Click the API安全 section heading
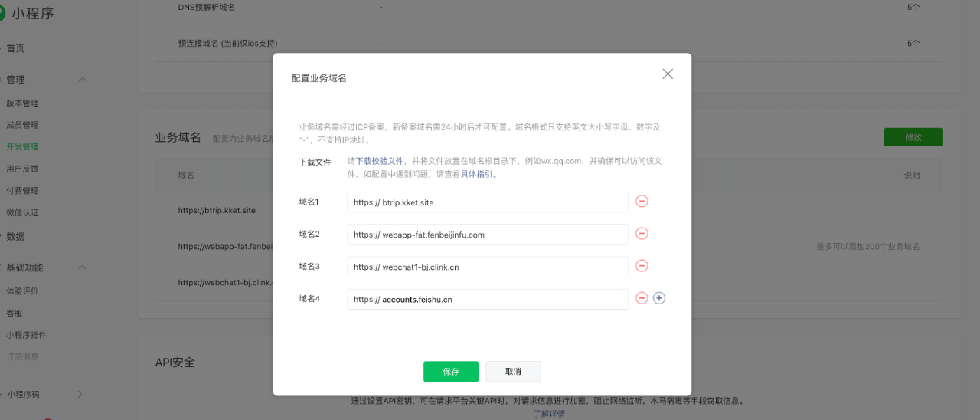Image resolution: width=980 pixels, height=420 pixels. point(175,362)
